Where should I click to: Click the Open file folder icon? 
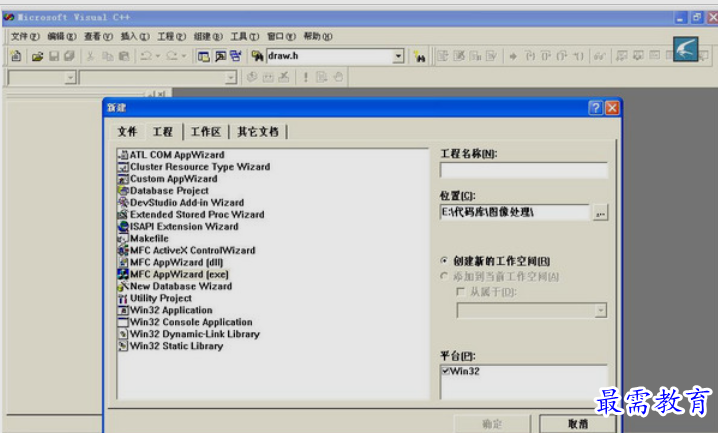pyautogui.click(x=37, y=56)
